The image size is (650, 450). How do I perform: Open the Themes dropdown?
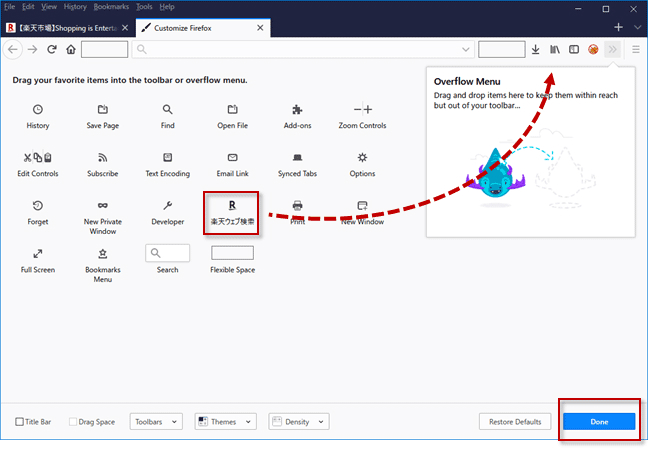tap(226, 422)
